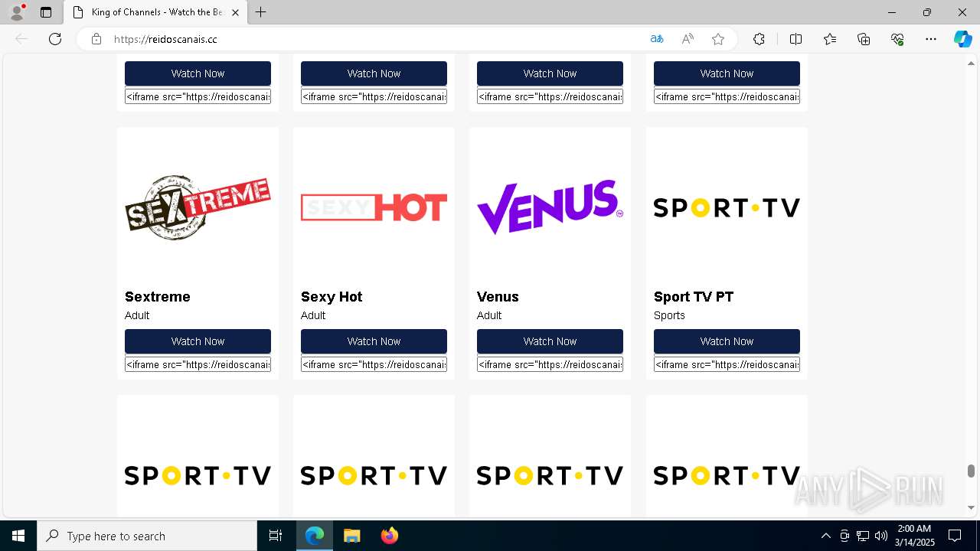The height and width of the screenshot is (551, 980).
Task: Click the Sports category label
Action: coord(669,315)
